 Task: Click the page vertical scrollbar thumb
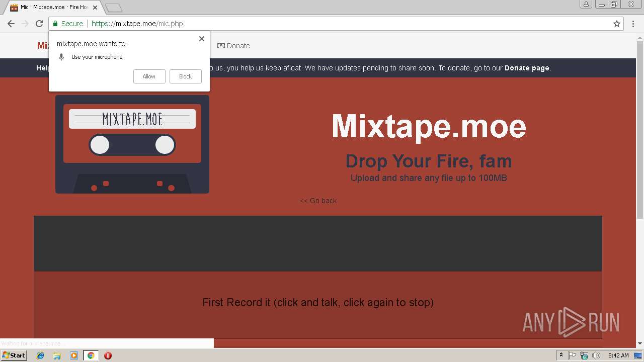click(640, 130)
